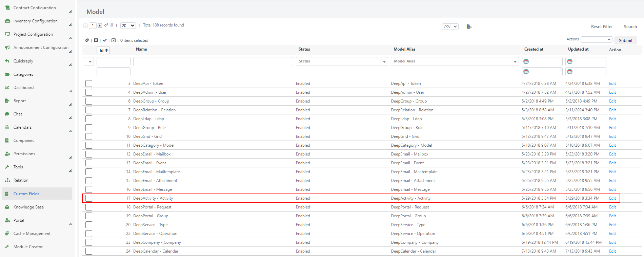This screenshot has width=644, height=257.
Task: Open the Status filter dropdown
Action: (x=342, y=61)
